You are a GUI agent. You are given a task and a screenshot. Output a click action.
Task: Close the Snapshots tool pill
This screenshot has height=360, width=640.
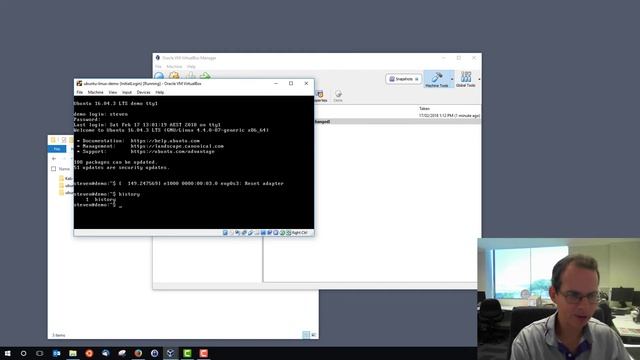tap(417, 79)
